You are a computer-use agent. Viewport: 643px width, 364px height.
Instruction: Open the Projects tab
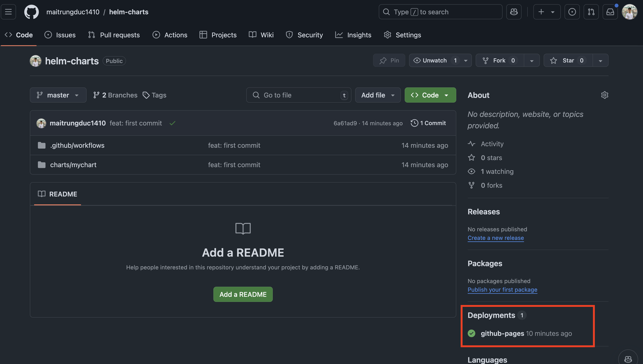(x=218, y=35)
